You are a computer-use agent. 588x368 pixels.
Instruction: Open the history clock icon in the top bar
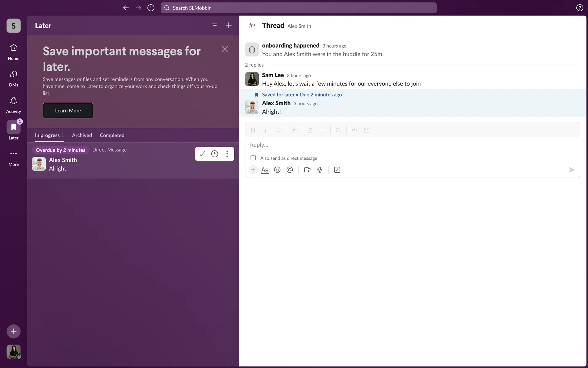[151, 8]
